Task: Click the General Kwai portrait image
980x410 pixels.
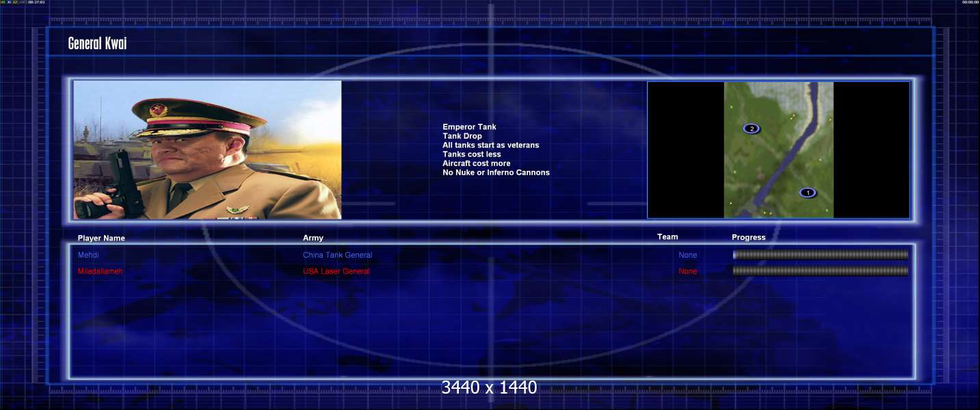Action: [x=207, y=150]
